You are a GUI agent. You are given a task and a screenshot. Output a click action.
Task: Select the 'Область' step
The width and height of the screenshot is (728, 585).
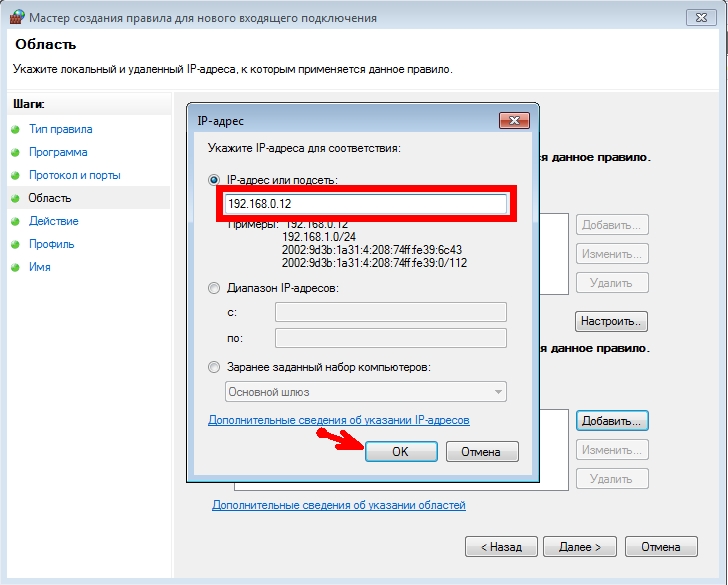(50, 198)
